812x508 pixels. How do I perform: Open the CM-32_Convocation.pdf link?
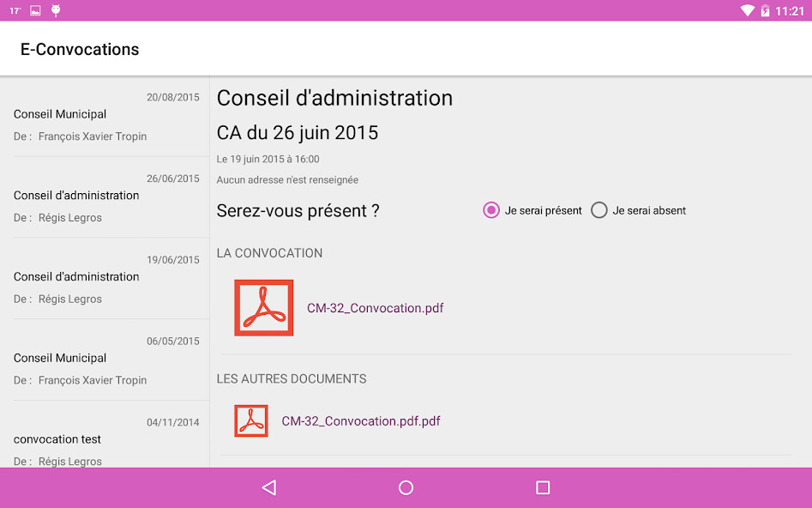(375, 307)
